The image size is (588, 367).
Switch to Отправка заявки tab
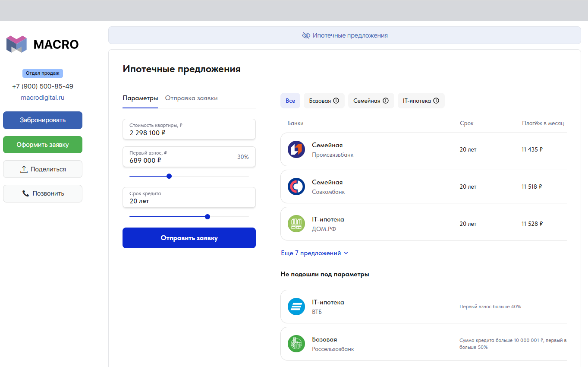pos(191,98)
